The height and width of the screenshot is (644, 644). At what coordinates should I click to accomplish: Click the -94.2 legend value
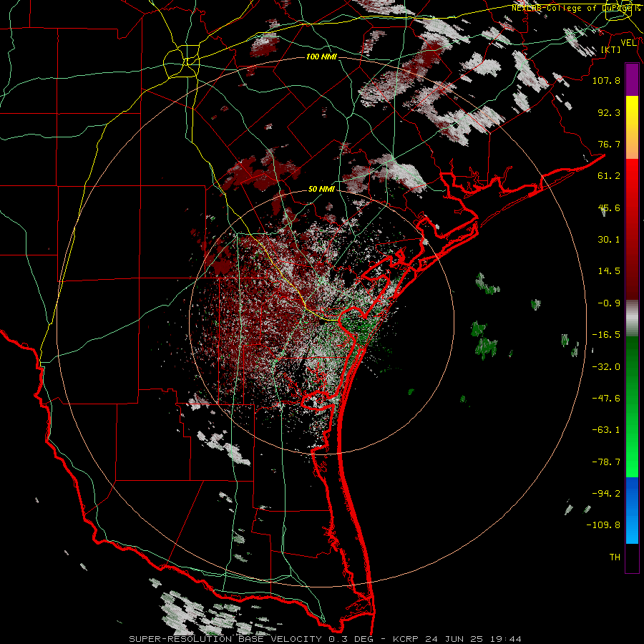(606, 494)
